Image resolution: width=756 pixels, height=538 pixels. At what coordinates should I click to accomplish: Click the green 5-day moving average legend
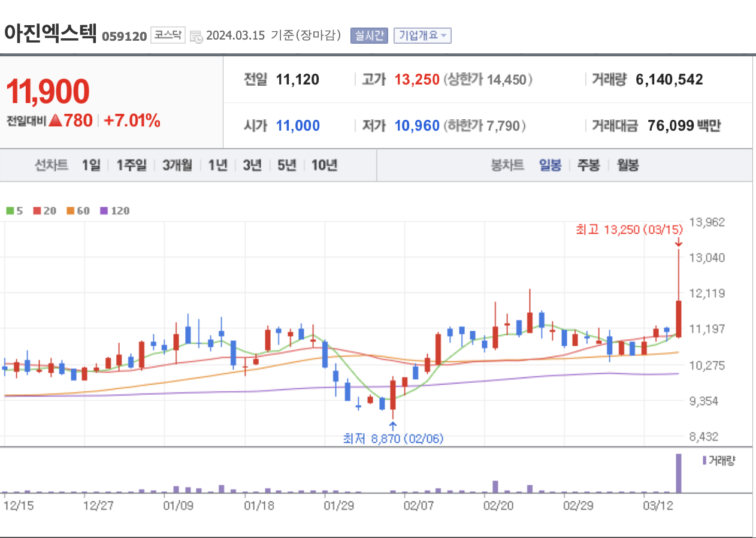click(14, 211)
